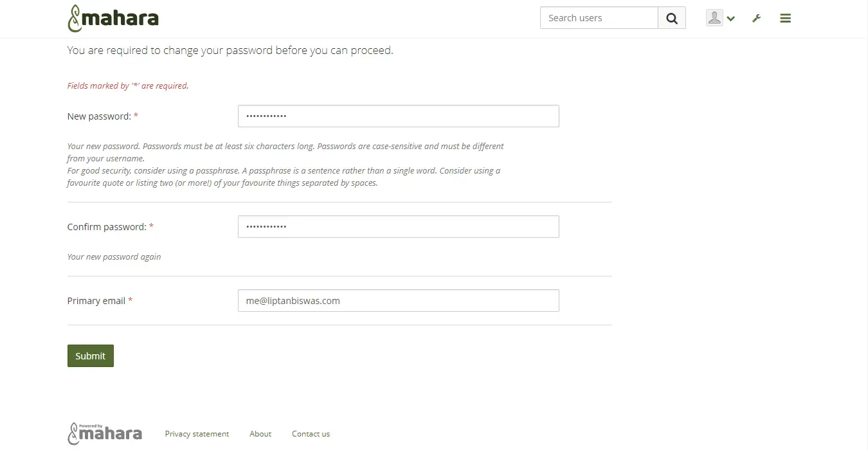The image size is (868, 450).
Task: Click the passphrase help text under New password
Action: coord(284,177)
